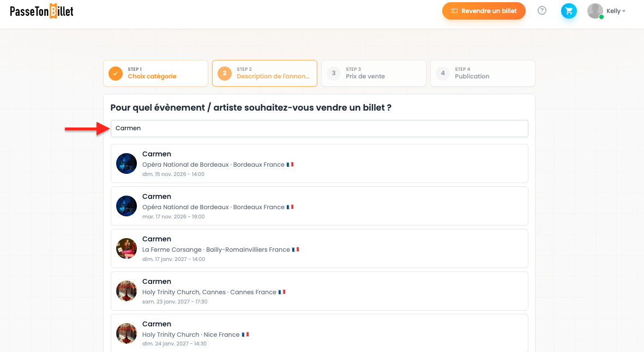Viewport: 644px width, 352px height.
Task: Choose Carmen at La Ferme Corsange
Action: tap(319, 248)
